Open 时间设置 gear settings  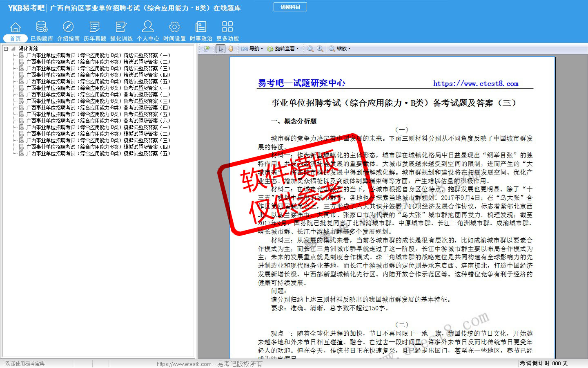174,31
